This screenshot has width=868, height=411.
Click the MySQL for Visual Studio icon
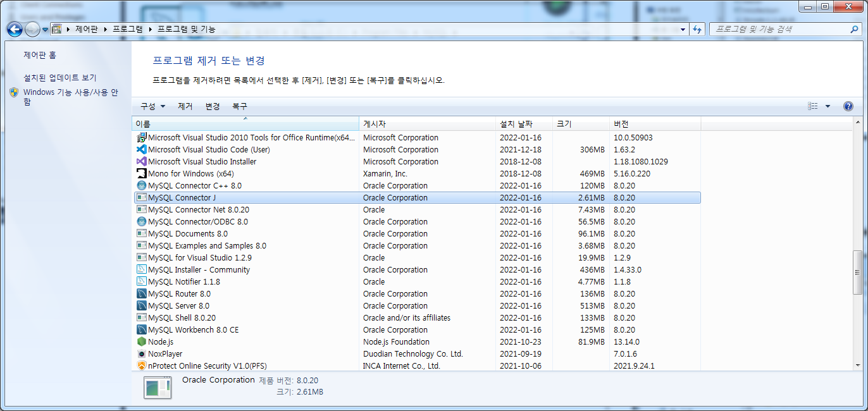click(x=142, y=258)
